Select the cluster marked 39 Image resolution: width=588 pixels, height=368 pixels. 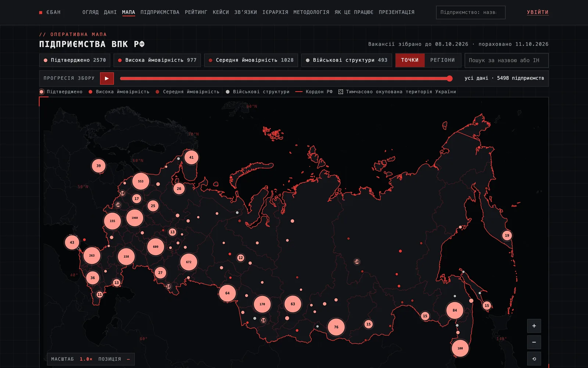tap(98, 166)
